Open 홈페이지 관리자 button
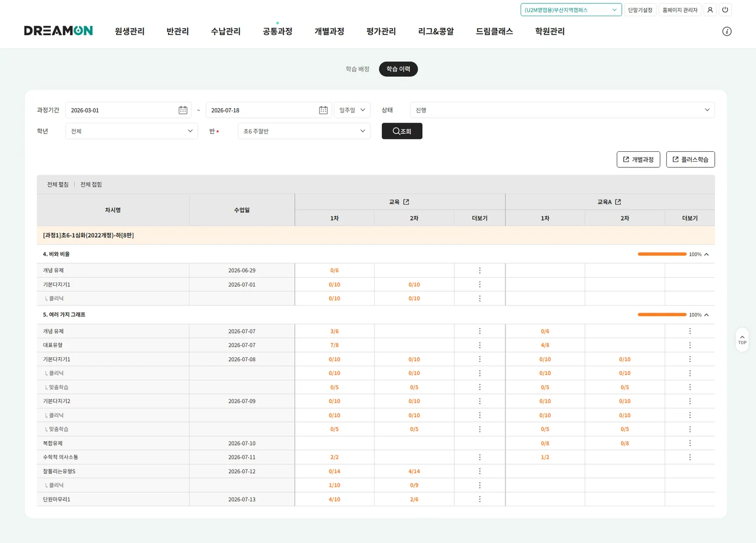The width and height of the screenshot is (756, 543). (x=680, y=10)
